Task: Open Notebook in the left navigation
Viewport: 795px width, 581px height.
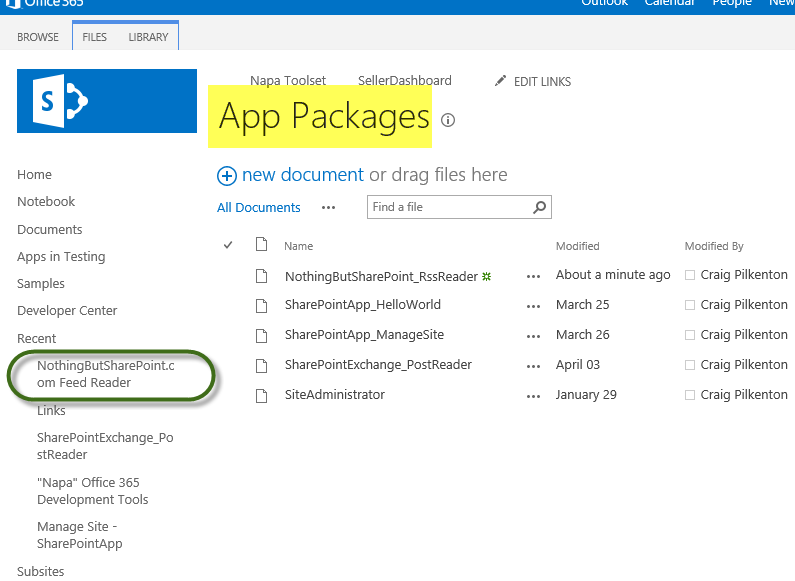Action: click(x=46, y=202)
